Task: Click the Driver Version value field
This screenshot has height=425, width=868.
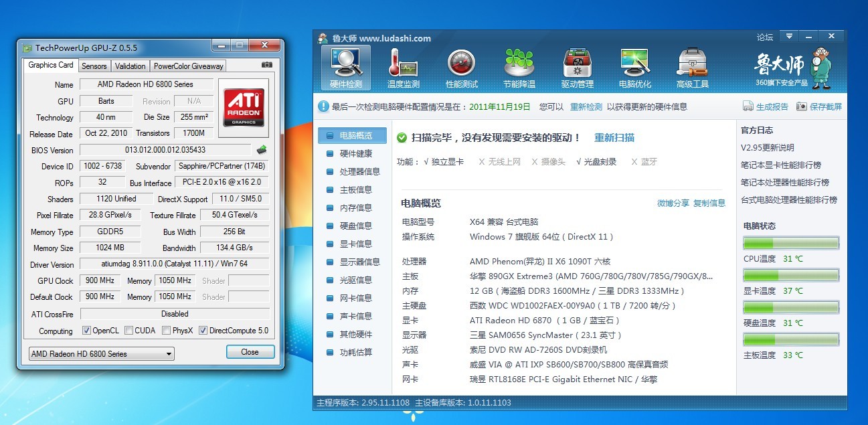Action: click(x=174, y=264)
